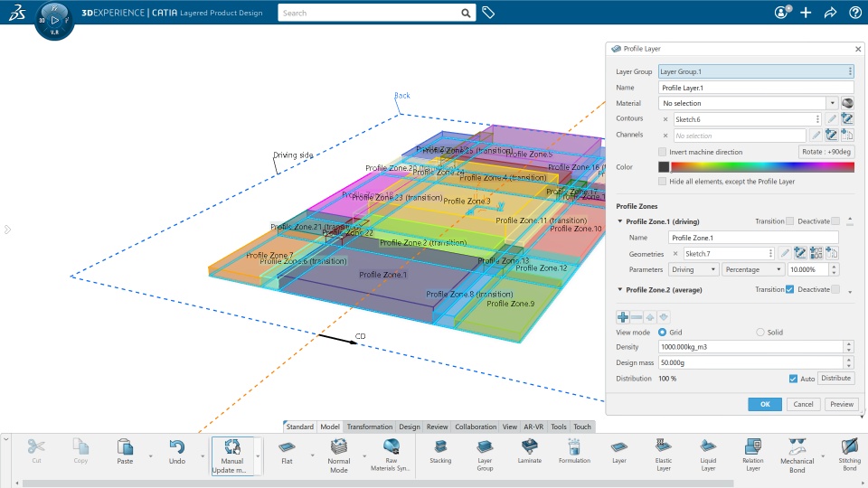Open the Percentage dropdown
This screenshot has height=488, width=868.
click(x=753, y=269)
